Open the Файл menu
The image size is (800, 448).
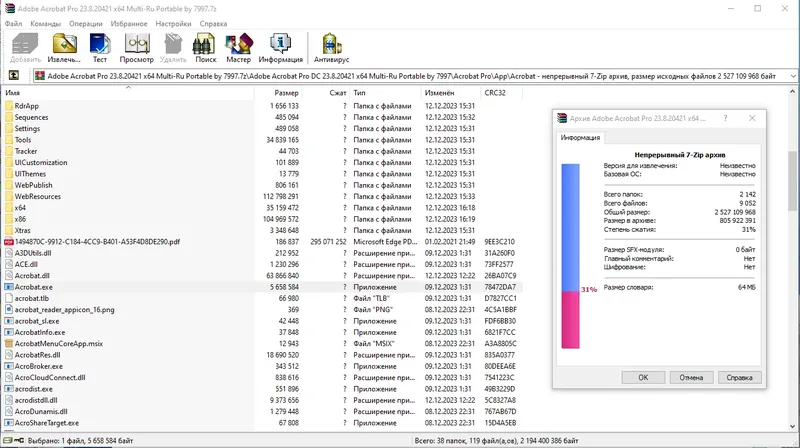pos(13,23)
